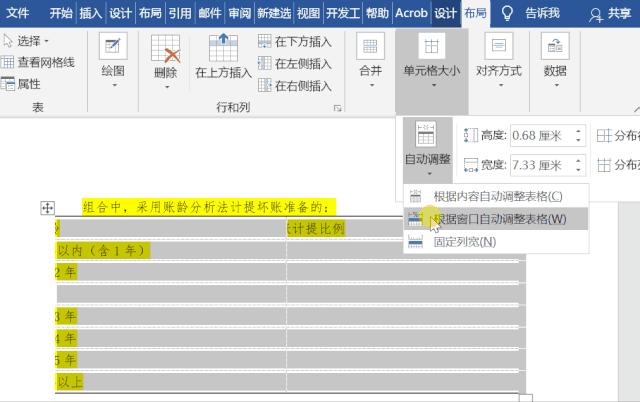Expand the 合并 dropdown arrow

click(372, 85)
